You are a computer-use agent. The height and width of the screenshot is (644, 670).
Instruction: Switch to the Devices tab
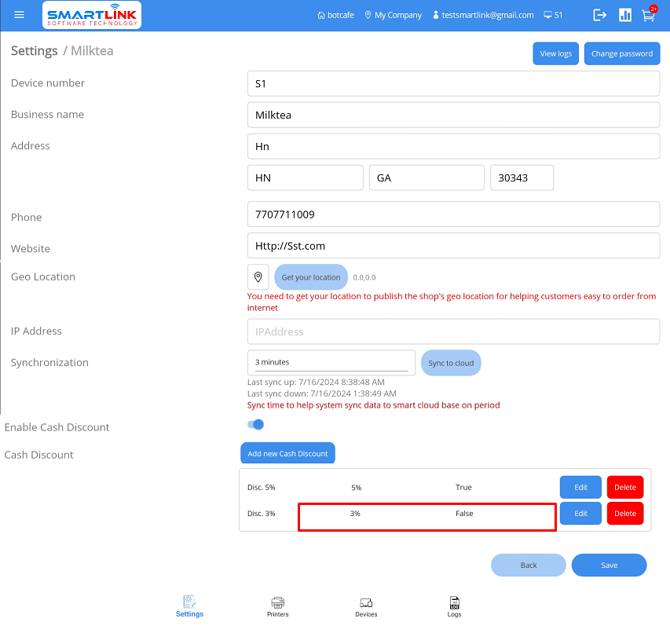coord(366,606)
